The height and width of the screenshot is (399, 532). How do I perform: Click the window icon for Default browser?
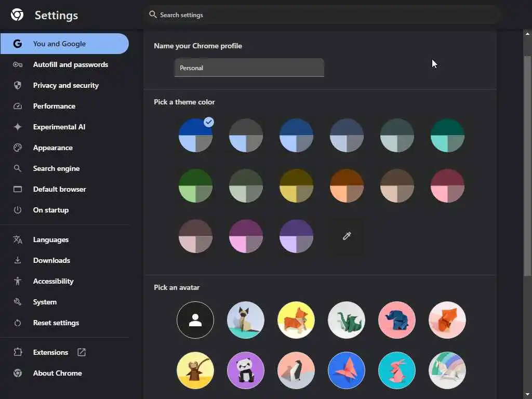(18, 189)
